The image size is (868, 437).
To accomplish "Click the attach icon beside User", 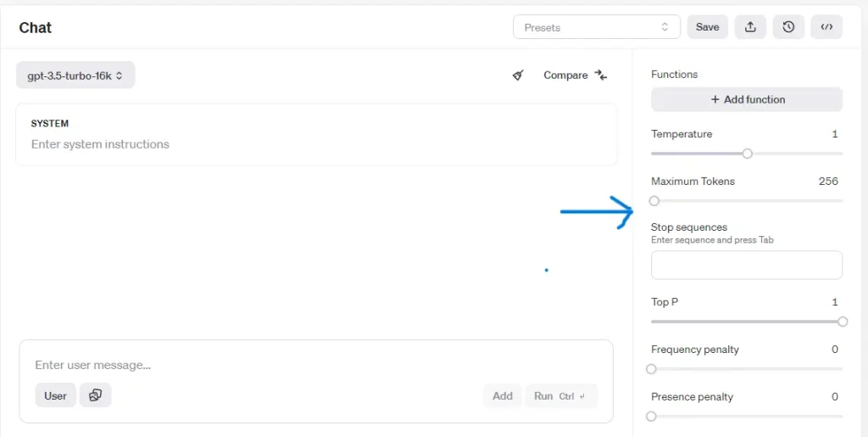I will (96, 395).
